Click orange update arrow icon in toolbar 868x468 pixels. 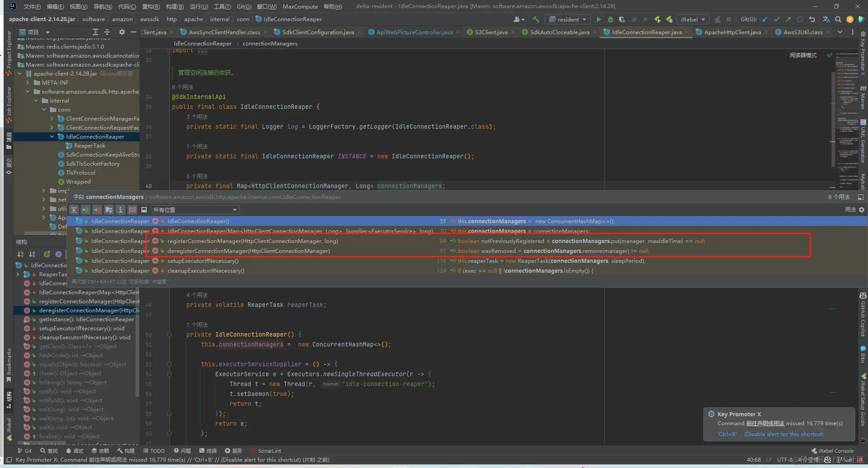click(850, 19)
